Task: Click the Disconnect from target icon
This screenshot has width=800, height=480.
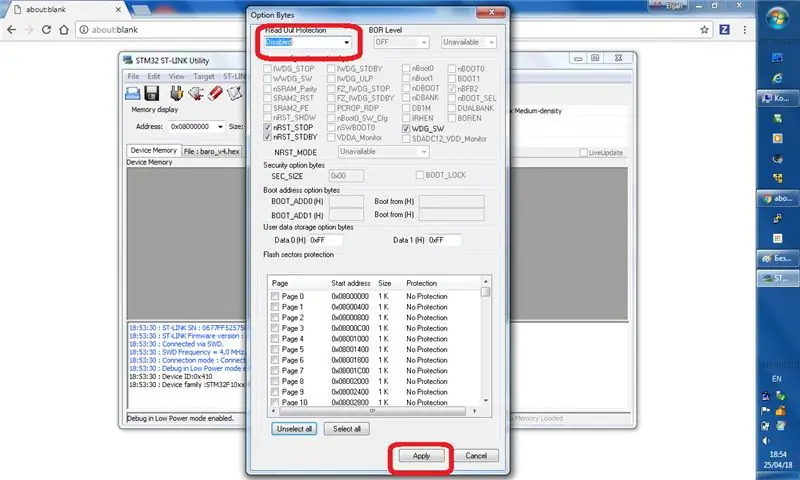Action: 196,93
